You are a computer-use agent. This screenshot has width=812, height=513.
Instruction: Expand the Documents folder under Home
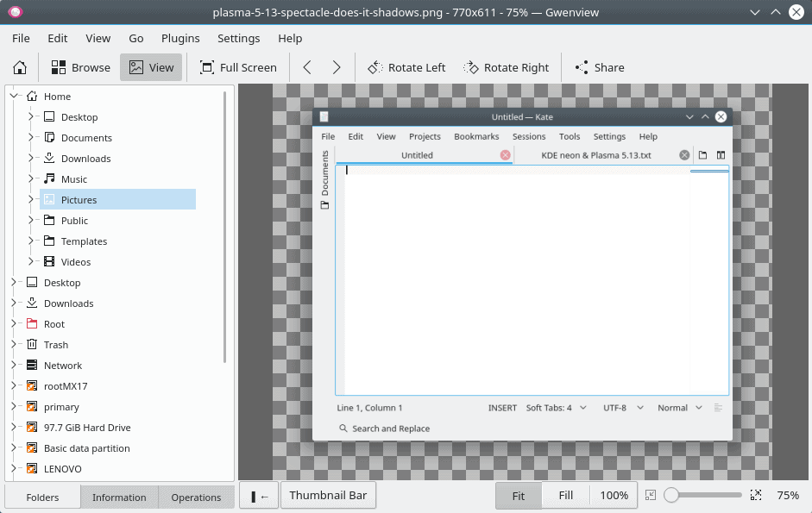(30, 137)
